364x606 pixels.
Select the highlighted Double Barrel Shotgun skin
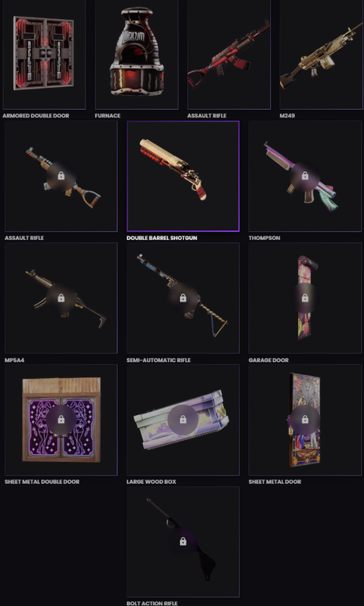(x=183, y=176)
